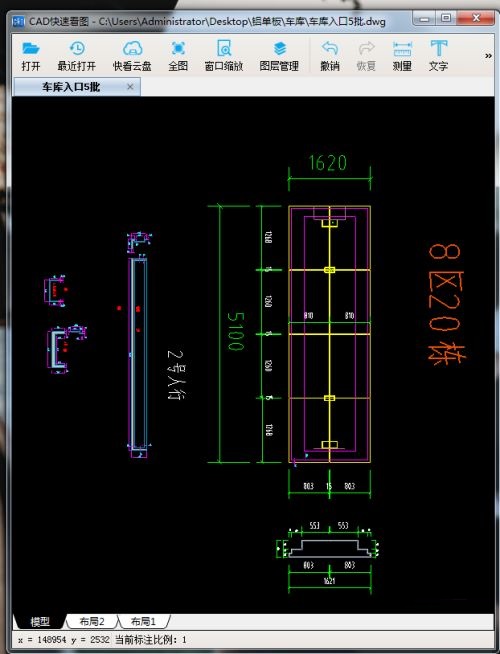The width and height of the screenshot is (500, 654).
Task: Minimize the CAD快速看图 window
Action: pyautogui.click(x=425, y=19)
